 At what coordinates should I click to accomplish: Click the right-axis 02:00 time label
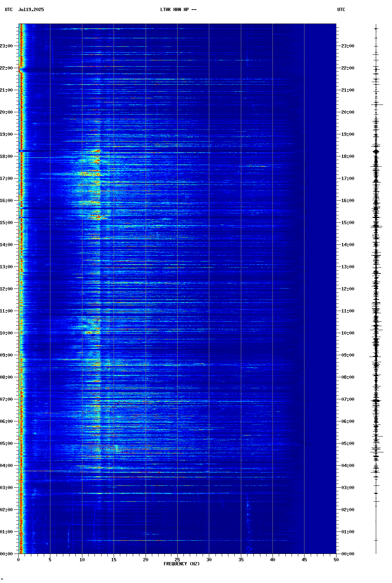click(348, 510)
